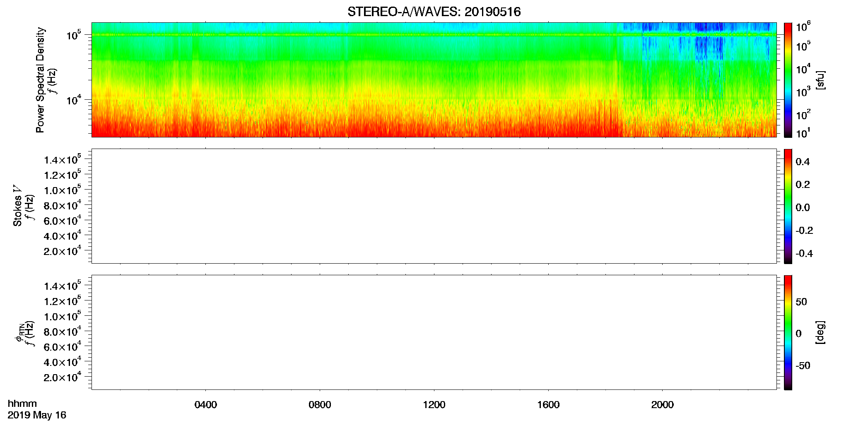Click the 1.2×10^5 tick in the φ RTN panel
Image resolution: width=868 pixels, height=447 pixels.
coord(63,300)
